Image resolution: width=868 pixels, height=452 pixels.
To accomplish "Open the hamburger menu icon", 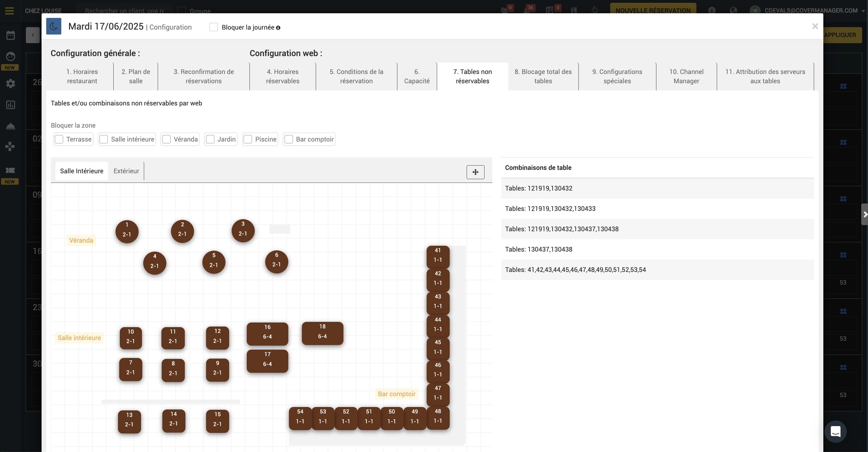I will pos(10,10).
